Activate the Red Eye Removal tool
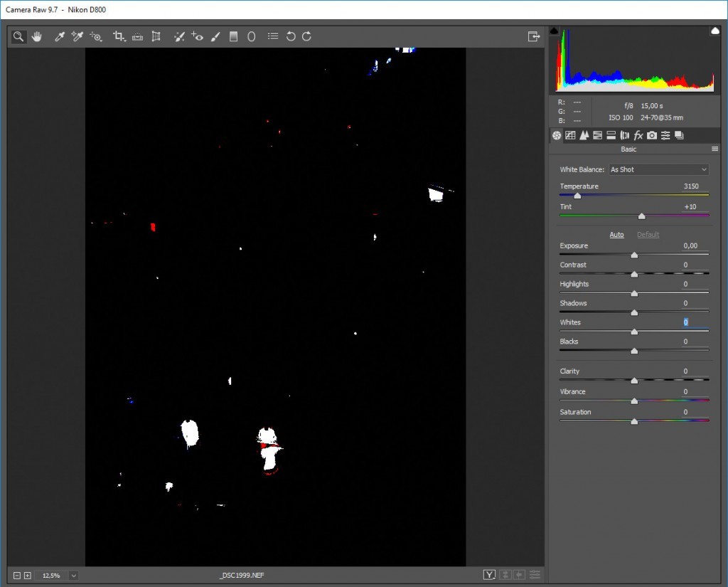Screen dimensions: 728x587 click(198, 36)
